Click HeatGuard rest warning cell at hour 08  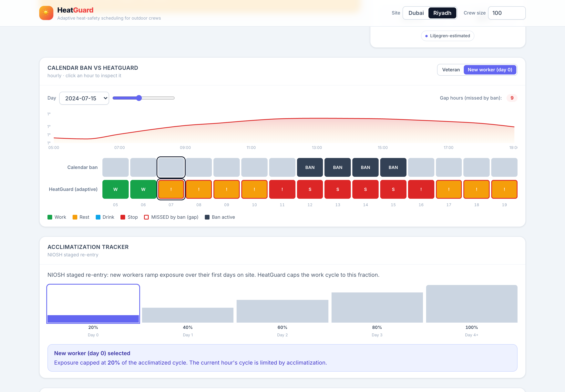[x=199, y=189]
